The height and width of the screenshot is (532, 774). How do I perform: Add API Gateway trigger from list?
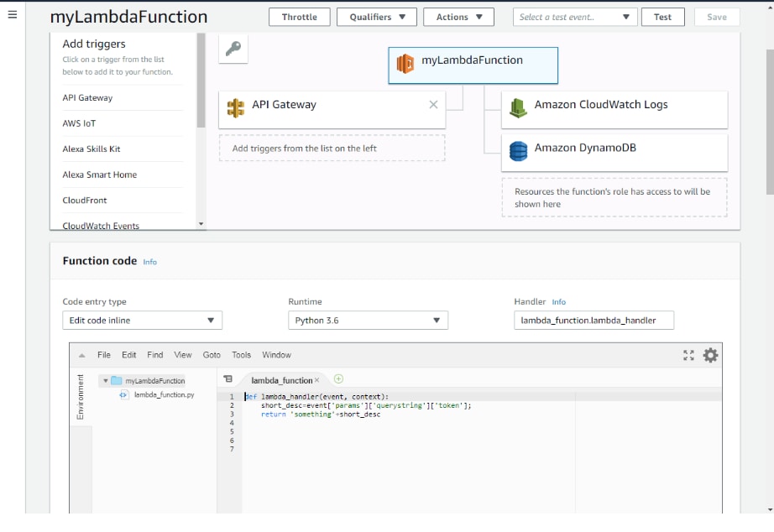point(87,97)
